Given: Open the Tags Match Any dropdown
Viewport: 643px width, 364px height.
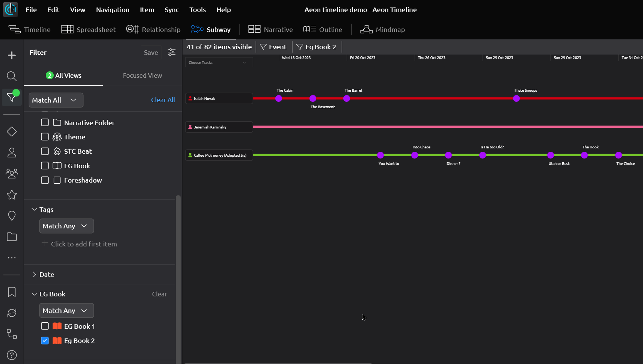Looking at the screenshot, I should (66, 226).
